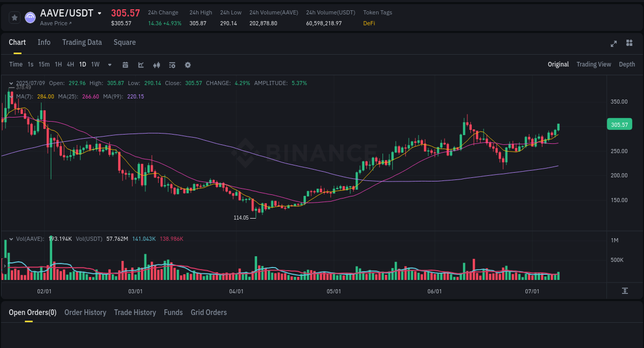Image resolution: width=644 pixels, height=348 pixels.
Task: Open the volume scale options icon
Action: (625, 290)
